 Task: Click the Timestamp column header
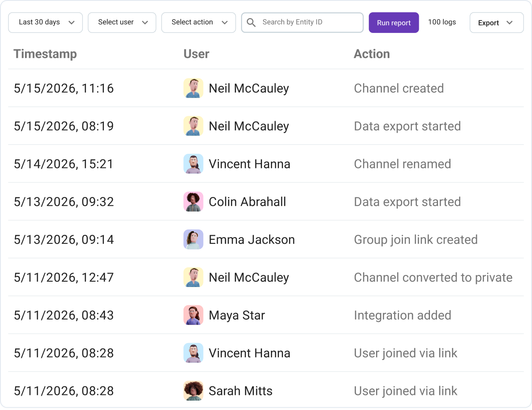click(x=45, y=54)
